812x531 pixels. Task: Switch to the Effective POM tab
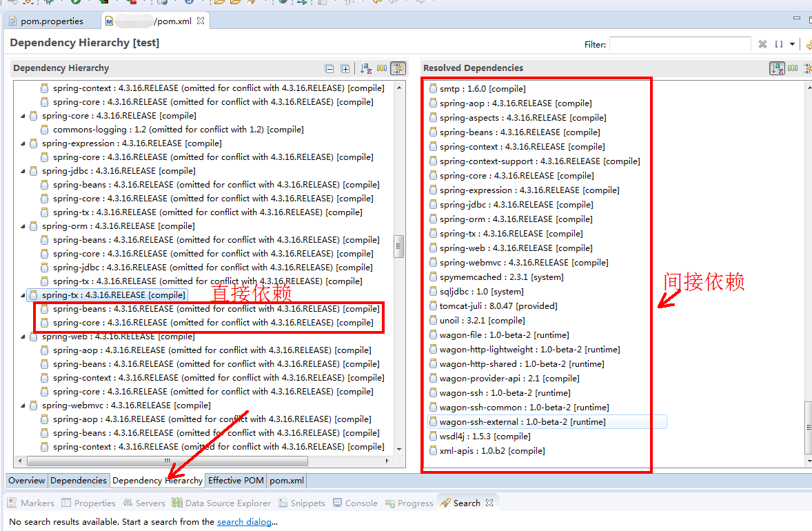click(x=236, y=481)
